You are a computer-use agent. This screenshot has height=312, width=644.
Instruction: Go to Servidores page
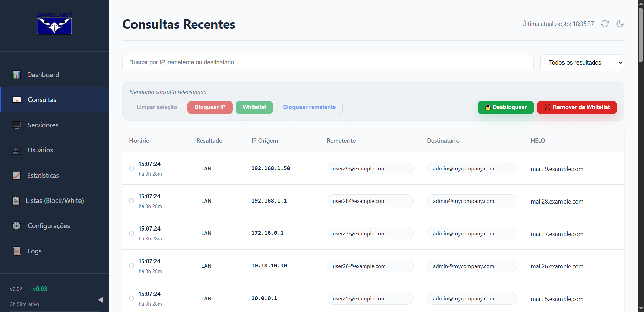[54, 125]
